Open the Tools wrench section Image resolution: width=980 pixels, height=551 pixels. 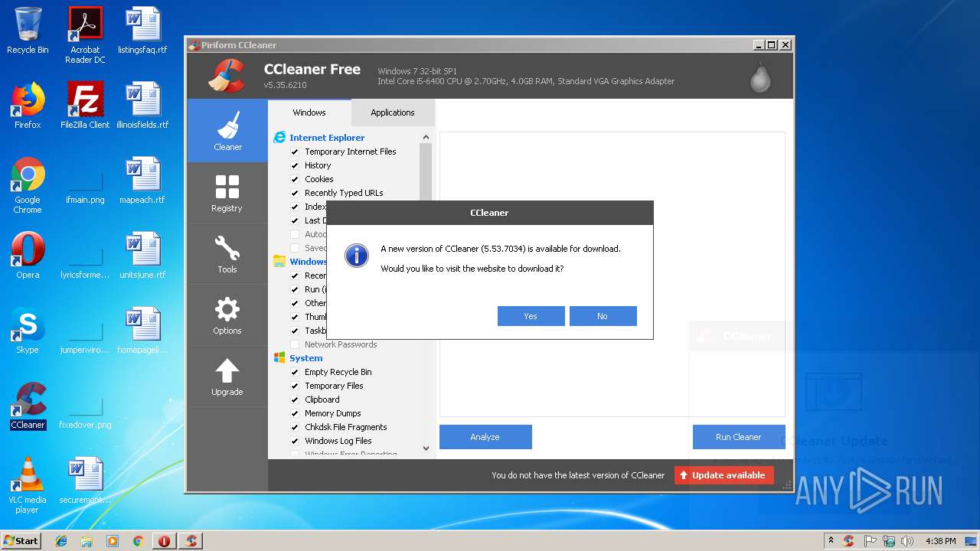pos(227,253)
